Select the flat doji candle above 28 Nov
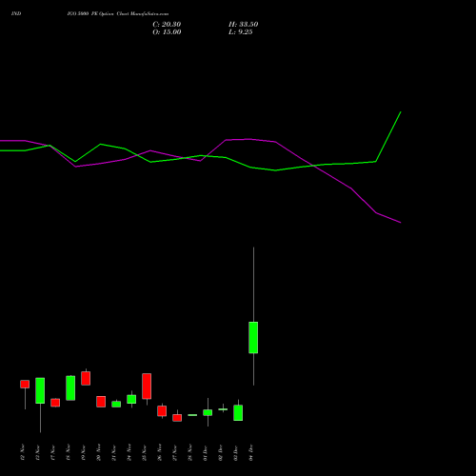 (192, 415)
